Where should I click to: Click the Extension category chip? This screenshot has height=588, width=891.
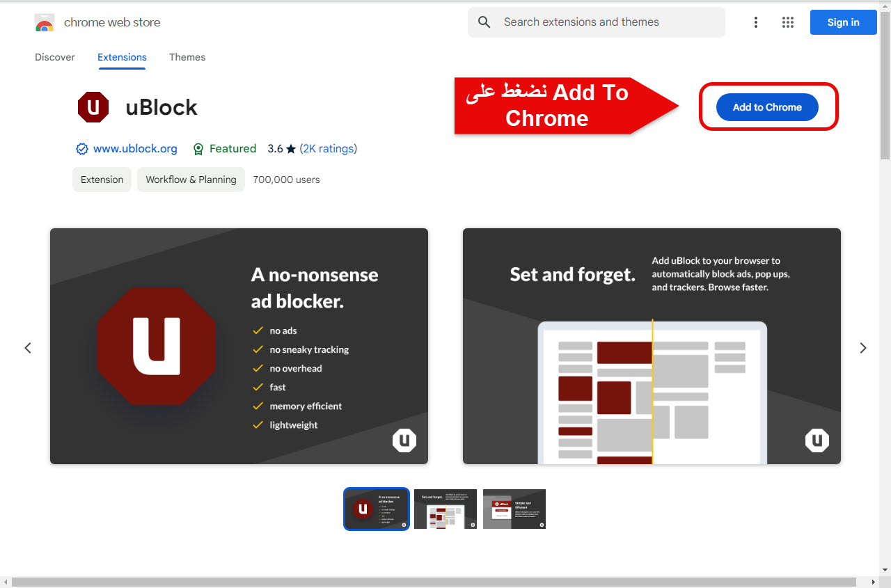tap(102, 180)
